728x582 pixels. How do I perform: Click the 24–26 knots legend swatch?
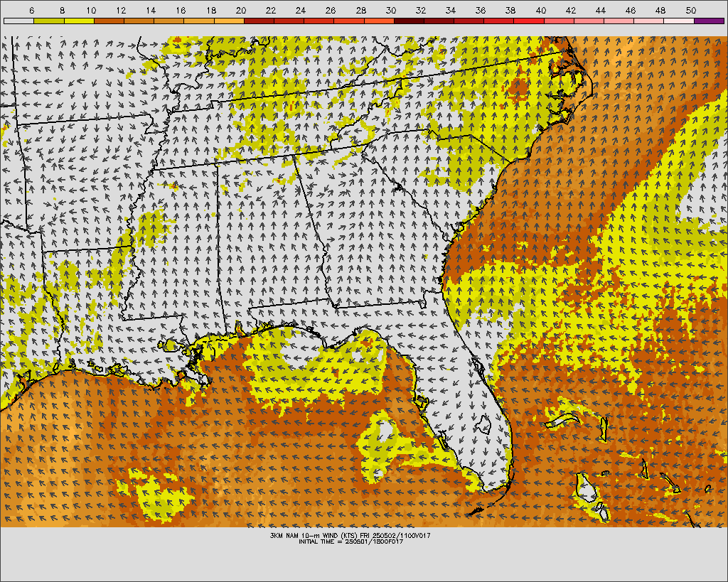pyautogui.click(x=319, y=21)
